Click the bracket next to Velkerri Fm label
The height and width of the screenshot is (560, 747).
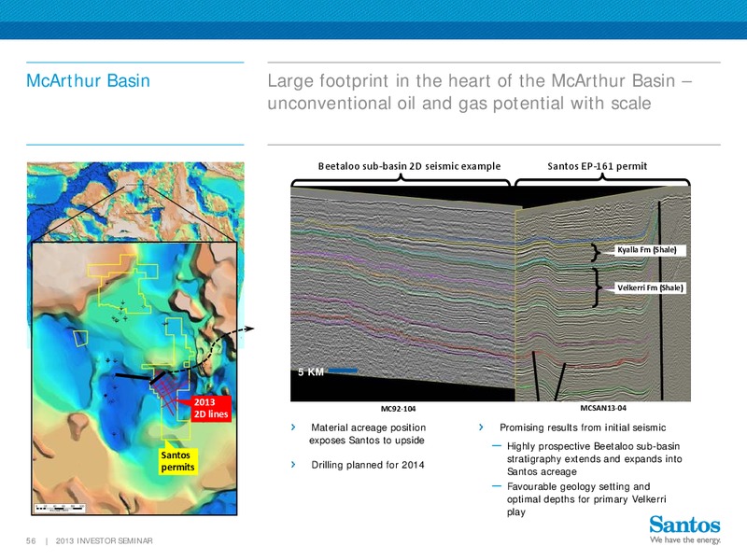(597, 287)
